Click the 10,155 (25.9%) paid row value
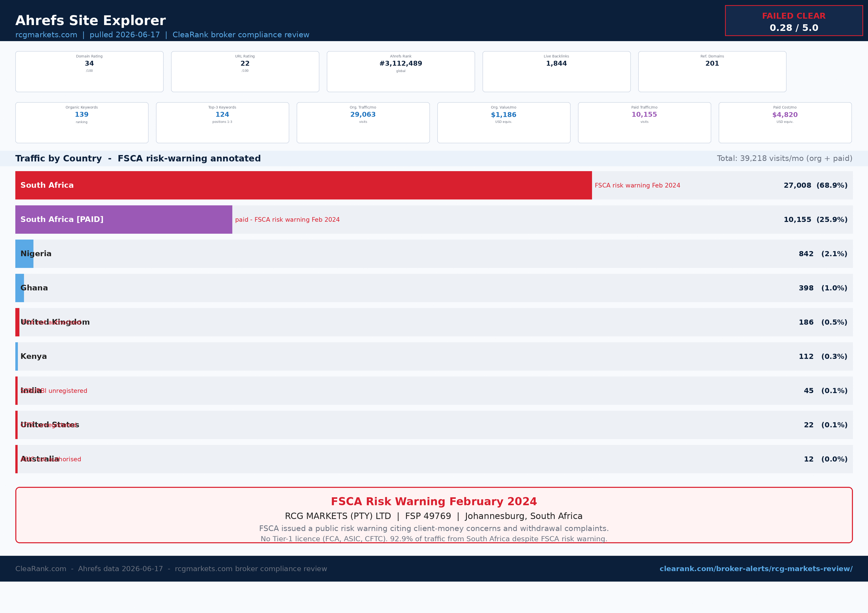 (x=815, y=220)
